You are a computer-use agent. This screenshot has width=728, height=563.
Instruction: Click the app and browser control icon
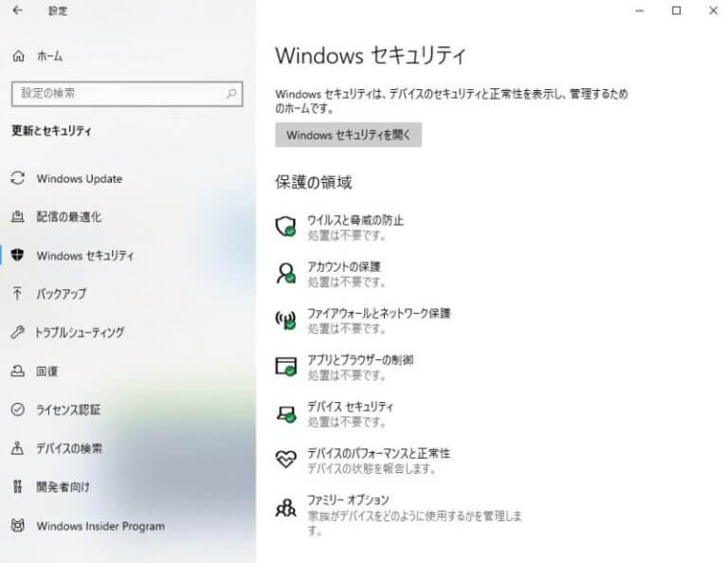285,366
